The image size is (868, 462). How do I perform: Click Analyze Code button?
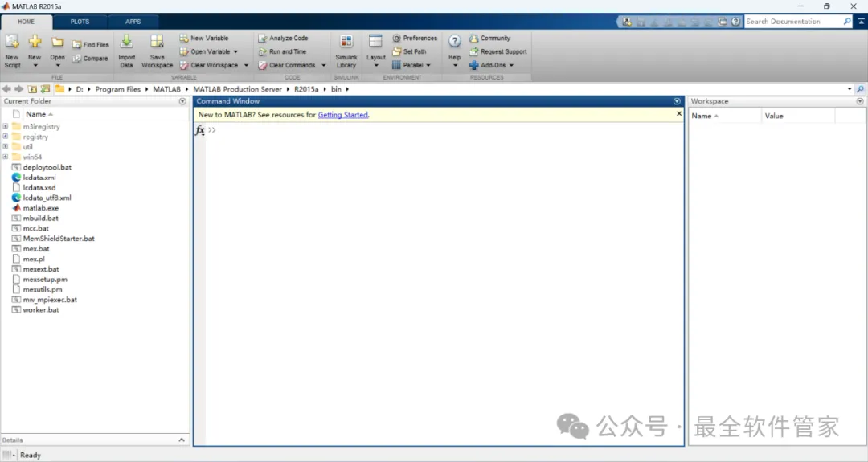pos(283,39)
